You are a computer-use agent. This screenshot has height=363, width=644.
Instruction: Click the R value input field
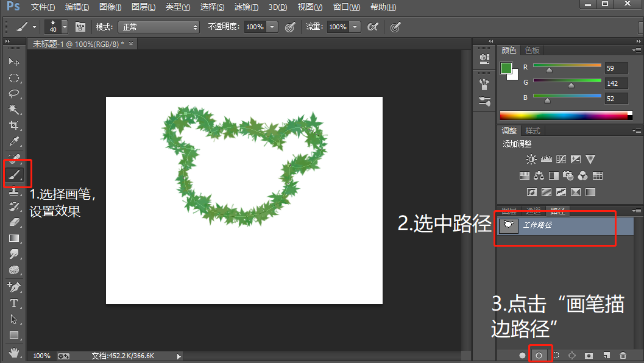coord(615,68)
